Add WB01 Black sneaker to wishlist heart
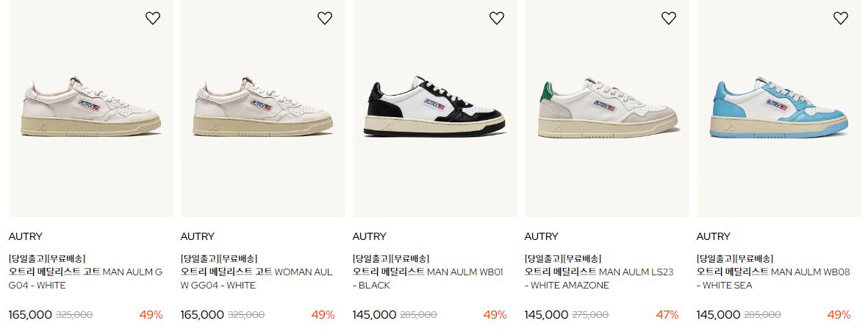This screenshot has width=868, height=329. pyautogui.click(x=497, y=18)
